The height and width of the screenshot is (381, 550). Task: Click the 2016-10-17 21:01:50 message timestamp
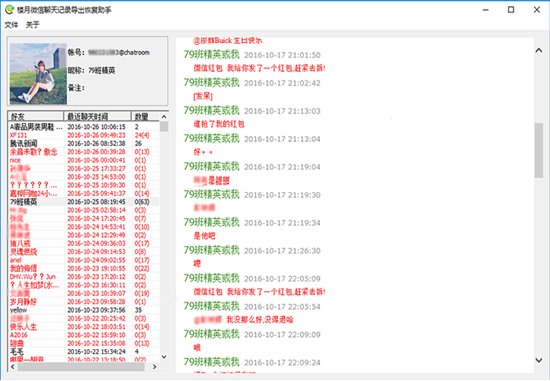pyautogui.click(x=282, y=55)
